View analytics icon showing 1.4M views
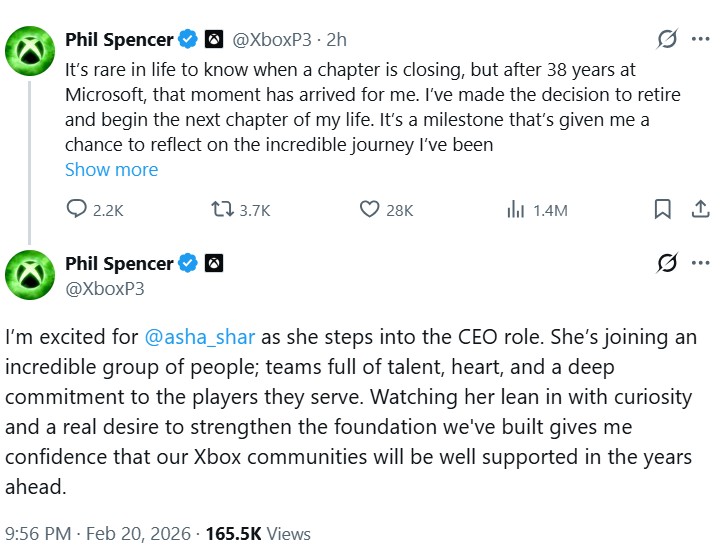The width and height of the screenshot is (723, 553). (x=516, y=209)
